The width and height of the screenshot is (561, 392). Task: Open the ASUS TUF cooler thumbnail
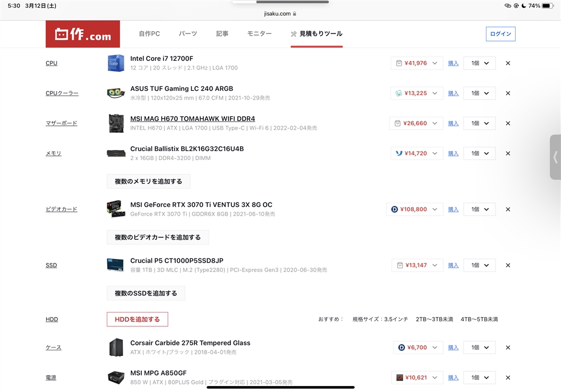pos(116,93)
